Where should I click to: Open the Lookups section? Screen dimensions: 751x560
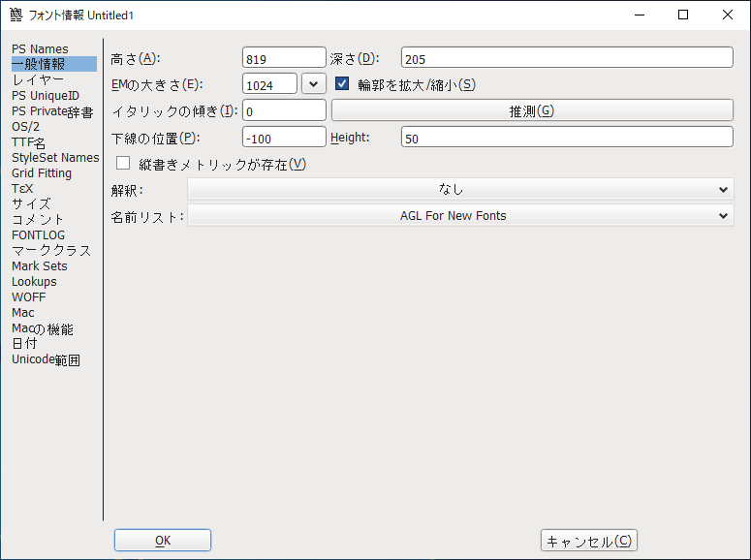(34, 281)
